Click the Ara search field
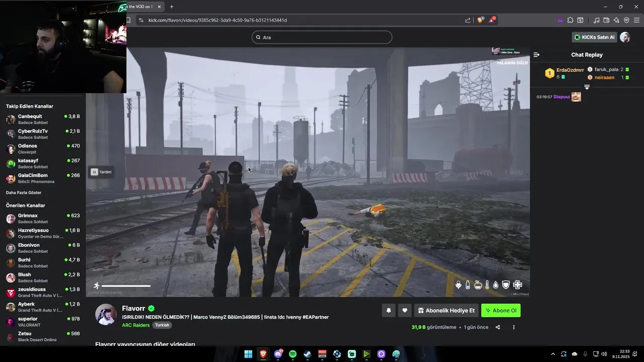Image resolution: width=644 pixels, height=362 pixels. (322, 37)
